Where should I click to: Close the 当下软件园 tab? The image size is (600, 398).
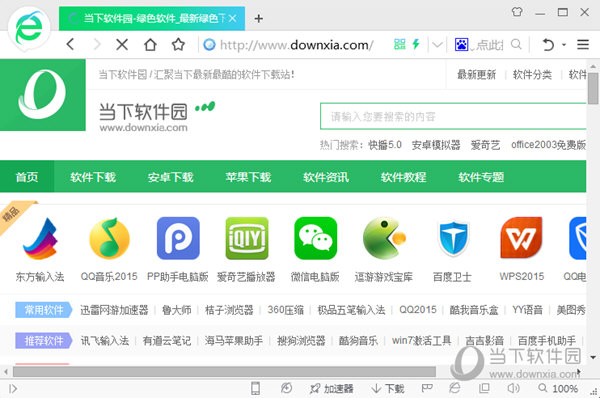(232, 18)
